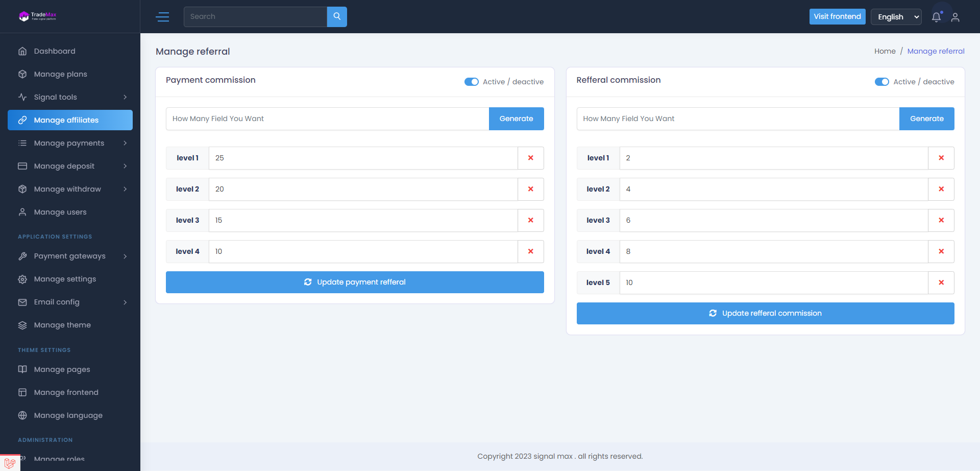Go to Manage users page
Viewport: 980px width, 471px height.
pyautogui.click(x=60, y=212)
